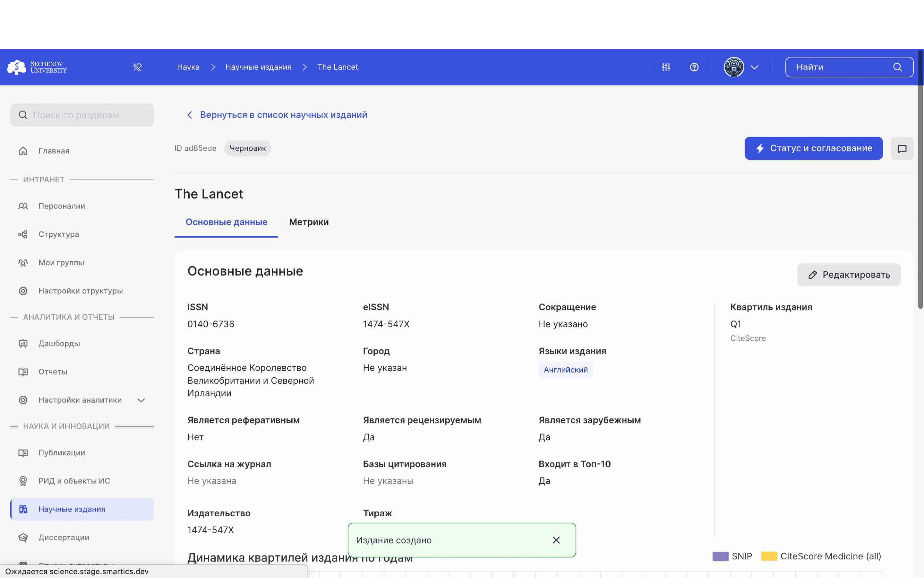924x578 pixels.
Task: Focus the Найти search field
Action: pyautogui.click(x=849, y=67)
